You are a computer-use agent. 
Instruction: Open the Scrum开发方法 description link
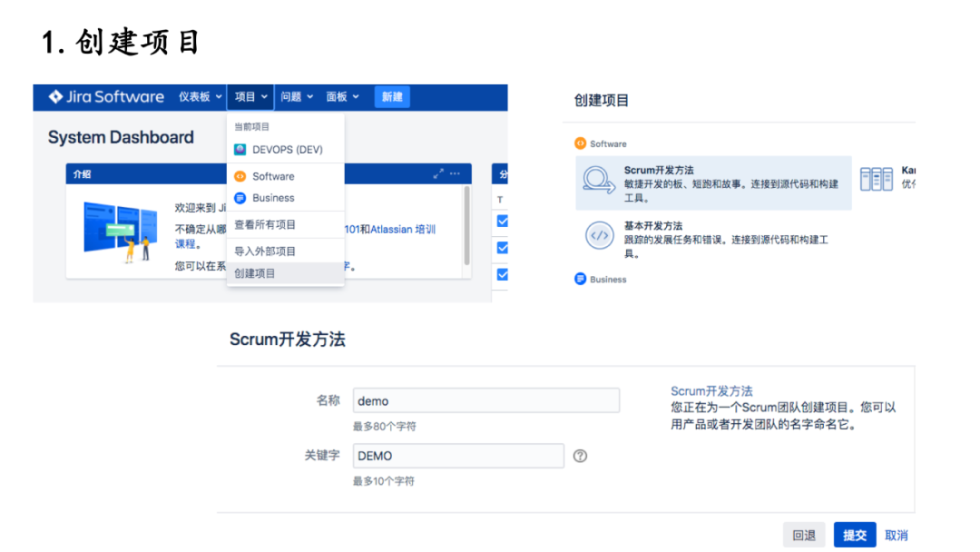pos(711,390)
